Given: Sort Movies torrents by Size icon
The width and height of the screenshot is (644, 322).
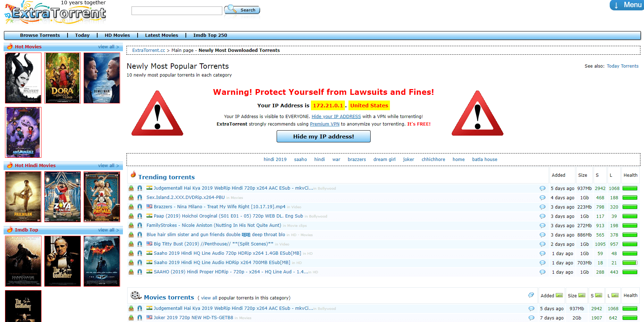Looking at the screenshot, I should (x=582, y=296).
